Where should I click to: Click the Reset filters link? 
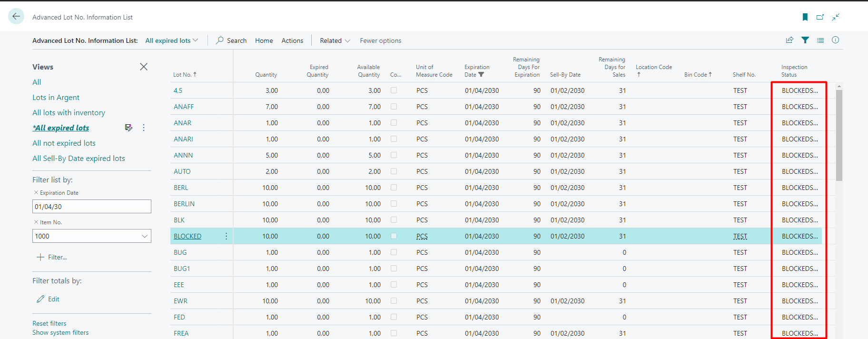click(49, 323)
